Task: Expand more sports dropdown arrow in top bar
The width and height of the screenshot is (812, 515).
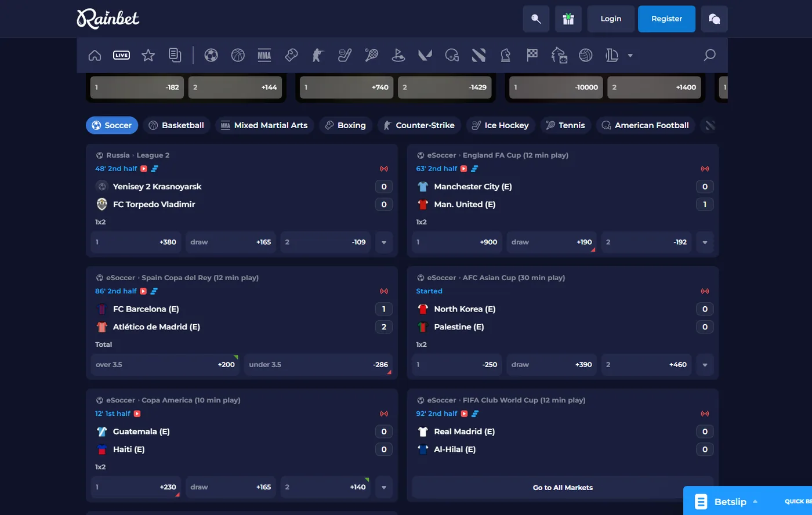Action: 630,56
